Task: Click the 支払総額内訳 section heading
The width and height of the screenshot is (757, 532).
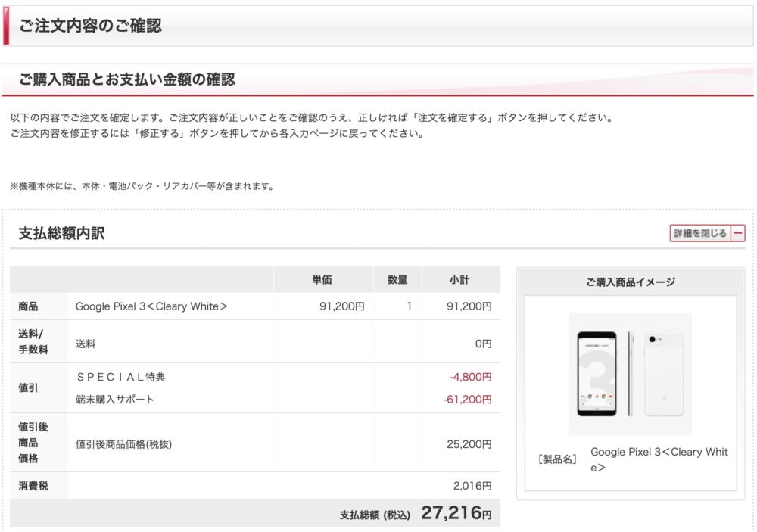Action: 61,233
